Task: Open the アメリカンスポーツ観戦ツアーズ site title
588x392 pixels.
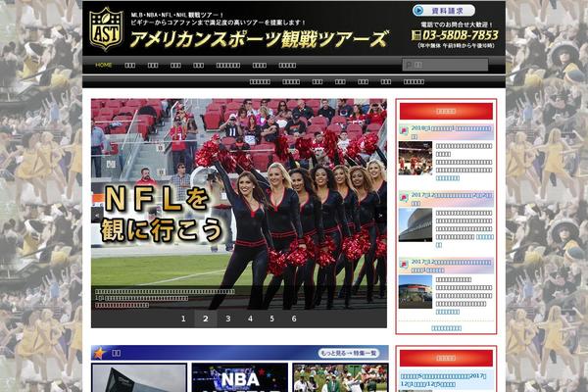Action: 259,39
